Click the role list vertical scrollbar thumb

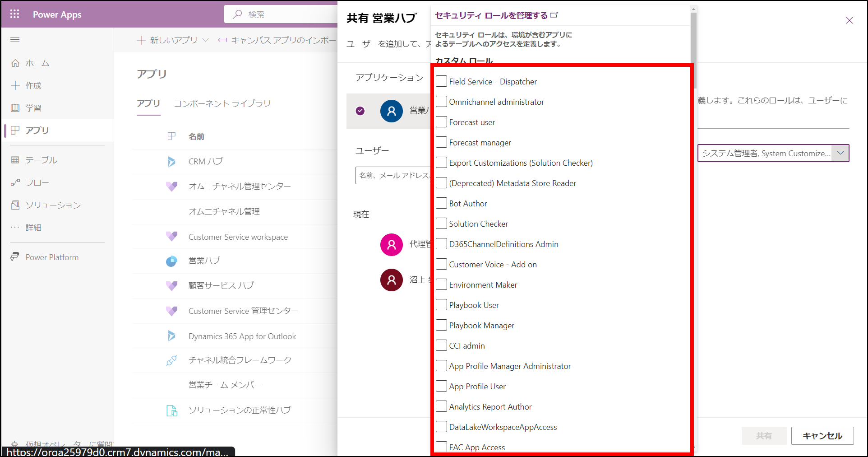tap(693, 50)
